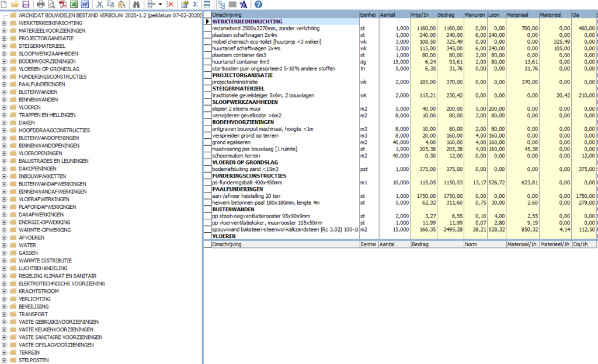This screenshot has height=364, width=598.
Task: Expand the SLOOPWERKZAAMHEDEN tree folder
Action: click(x=4, y=54)
